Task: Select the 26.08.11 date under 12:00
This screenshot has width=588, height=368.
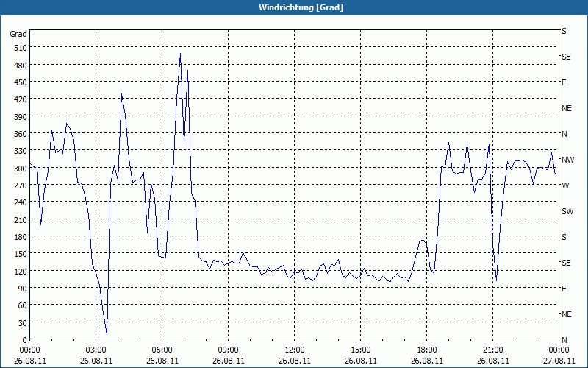Action: pos(295,361)
